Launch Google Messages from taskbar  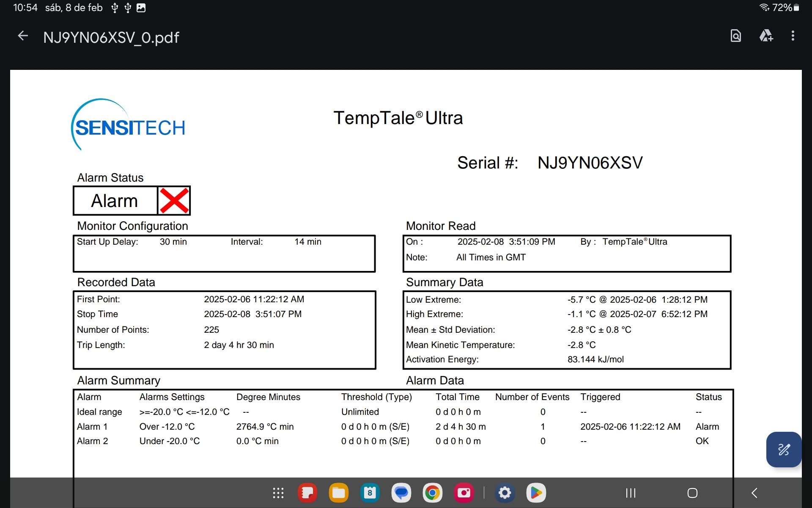coord(401,493)
